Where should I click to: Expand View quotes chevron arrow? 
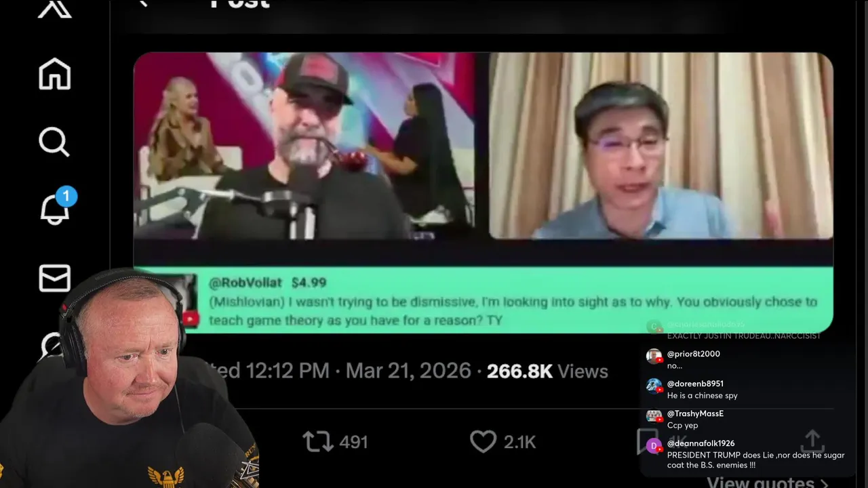[824, 483]
